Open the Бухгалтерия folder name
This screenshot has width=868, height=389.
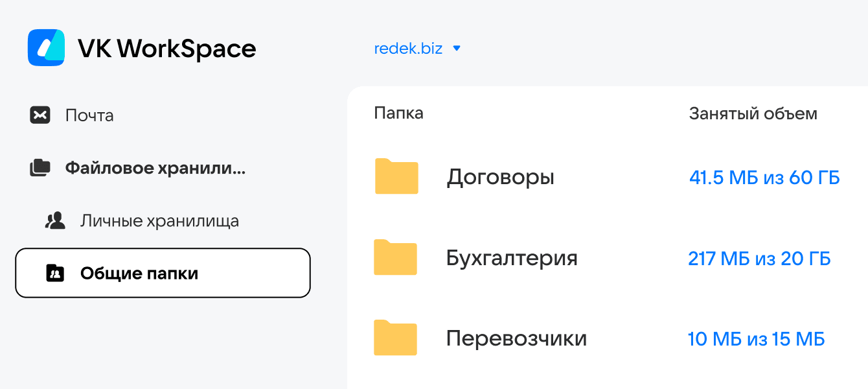[x=512, y=258]
